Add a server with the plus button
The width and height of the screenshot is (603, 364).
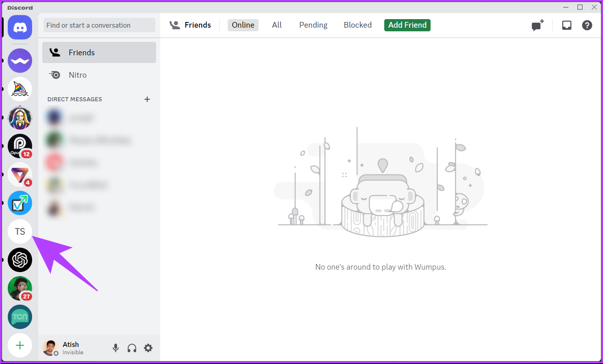pos(20,345)
